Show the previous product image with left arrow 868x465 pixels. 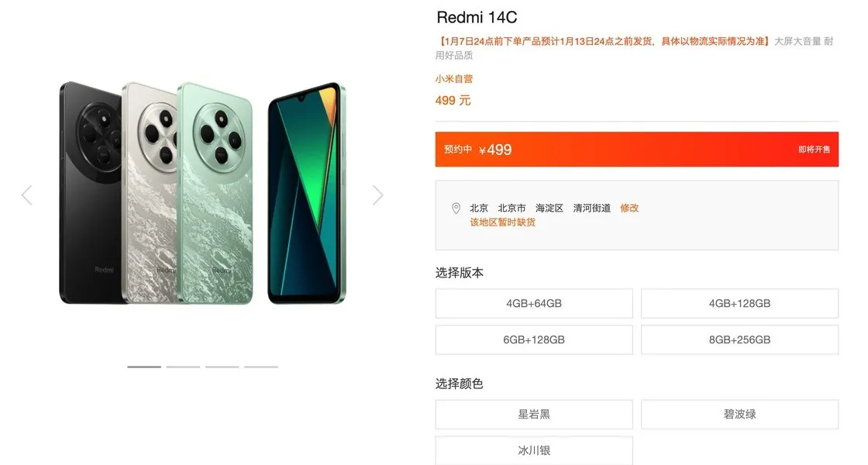(x=27, y=195)
